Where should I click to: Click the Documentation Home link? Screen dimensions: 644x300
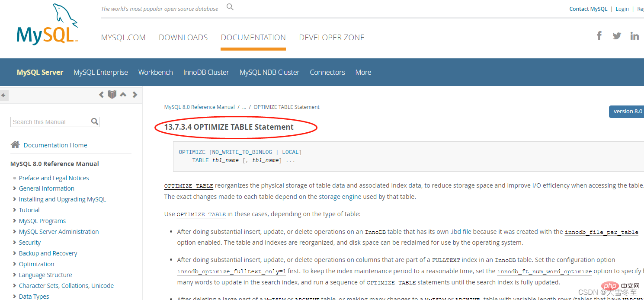click(55, 145)
